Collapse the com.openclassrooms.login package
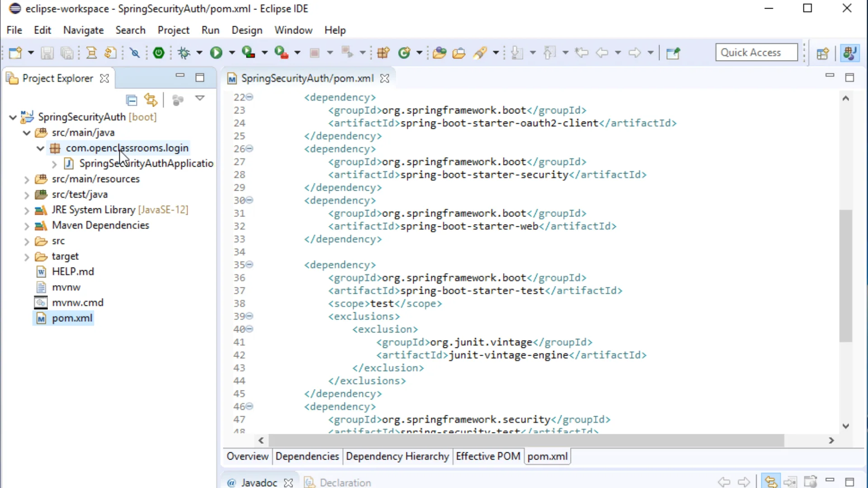This screenshot has height=488, width=868. pyautogui.click(x=40, y=148)
